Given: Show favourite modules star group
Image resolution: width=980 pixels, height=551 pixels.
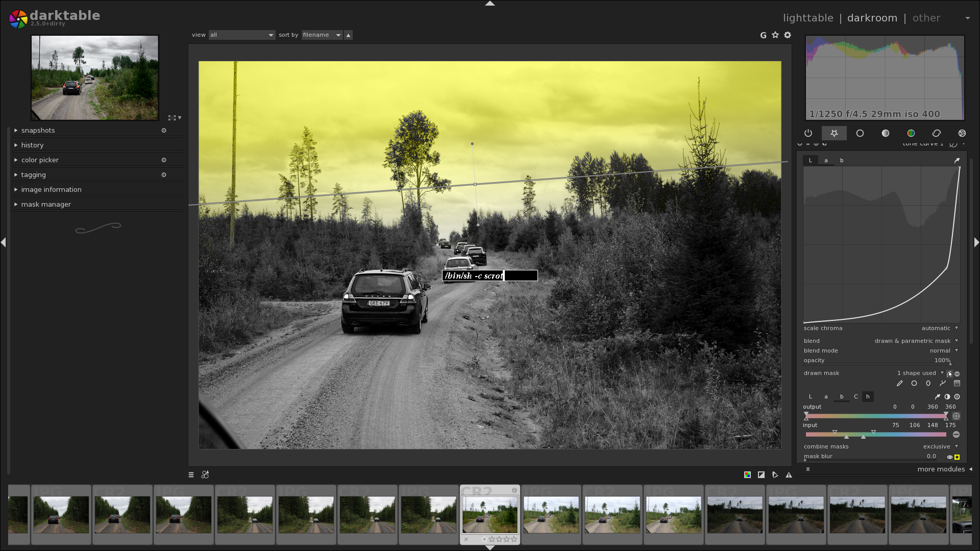Looking at the screenshot, I should coord(834,133).
